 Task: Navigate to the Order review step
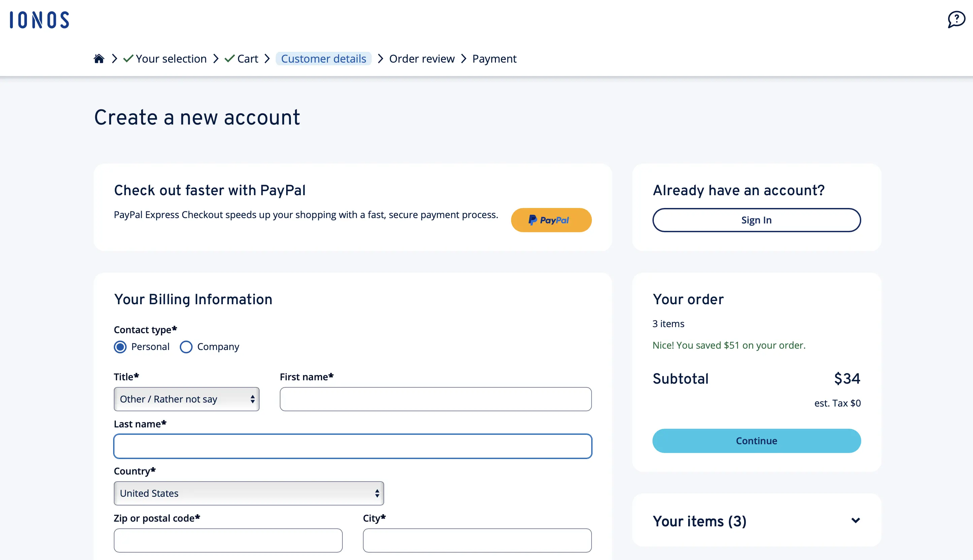tap(422, 59)
